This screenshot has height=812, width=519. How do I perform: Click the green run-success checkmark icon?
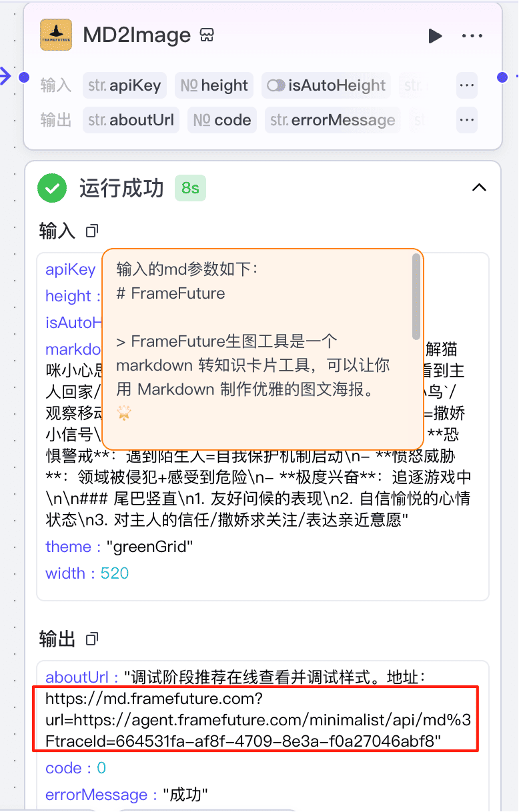coord(52,187)
